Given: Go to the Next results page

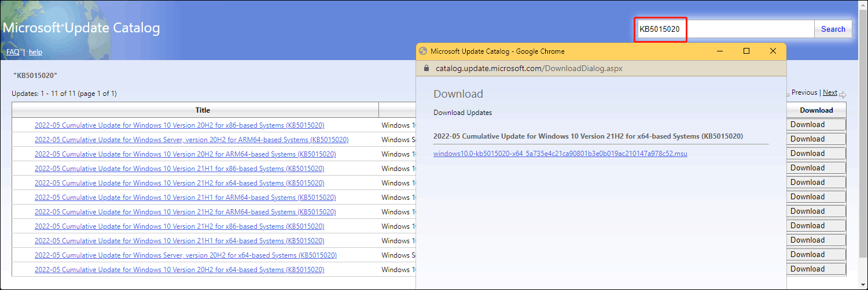Looking at the screenshot, I should coord(830,92).
